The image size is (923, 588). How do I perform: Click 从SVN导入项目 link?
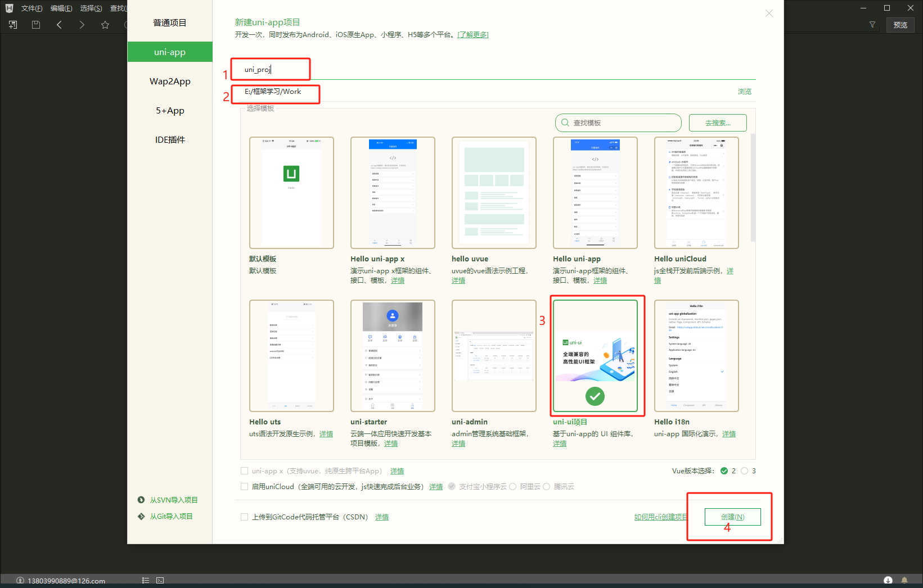click(x=174, y=500)
